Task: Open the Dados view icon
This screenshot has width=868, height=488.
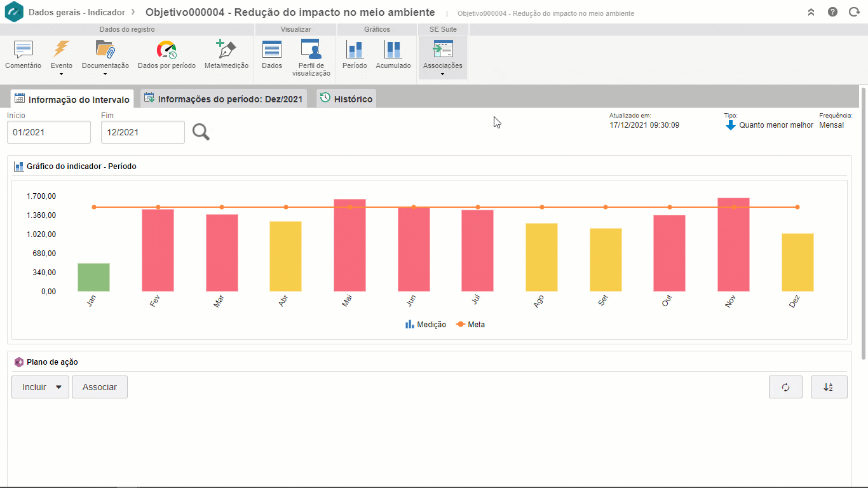Action: 272,50
